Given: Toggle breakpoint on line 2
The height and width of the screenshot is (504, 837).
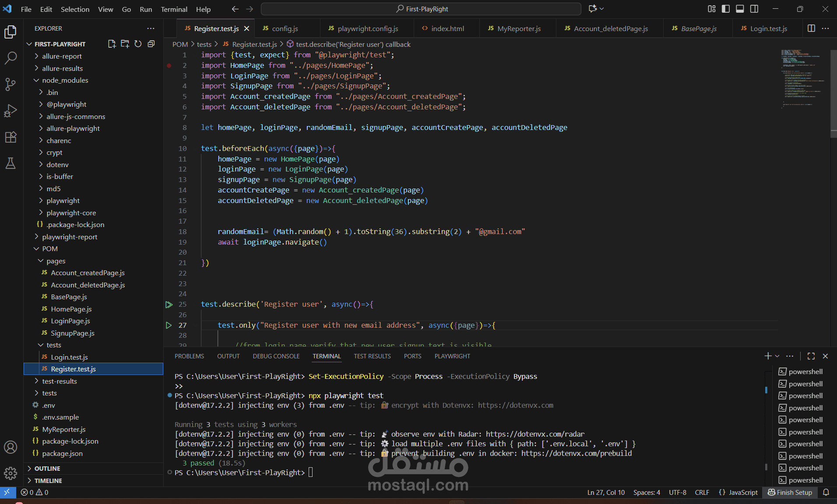Looking at the screenshot, I should click(169, 66).
